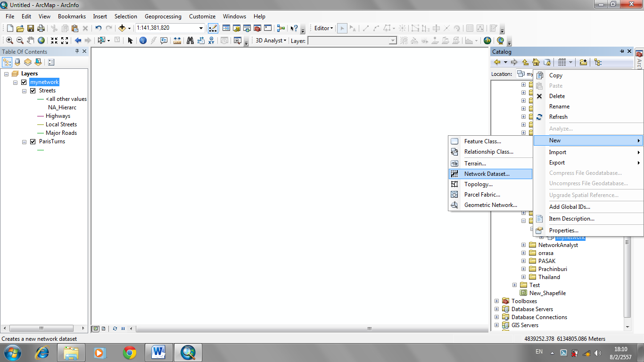The height and width of the screenshot is (362, 644).
Task: Click the Add Data button
Action: coord(122,28)
